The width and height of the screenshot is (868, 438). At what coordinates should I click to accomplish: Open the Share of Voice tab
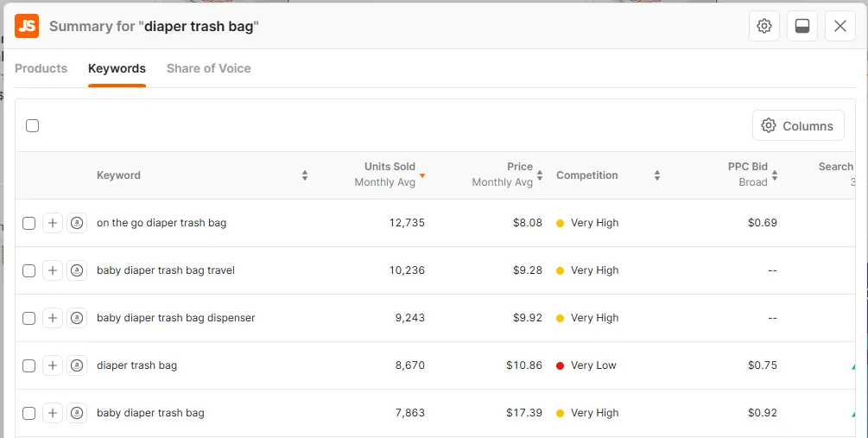click(208, 68)
